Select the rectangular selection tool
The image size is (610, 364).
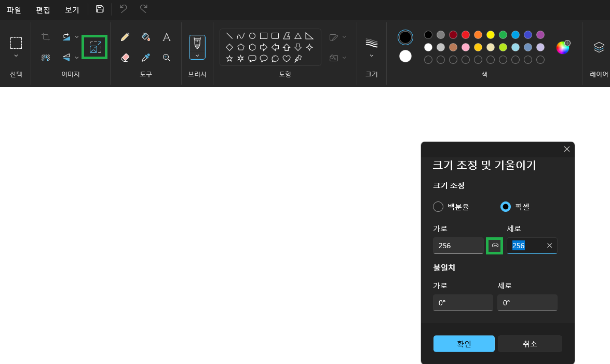point(16,43)
